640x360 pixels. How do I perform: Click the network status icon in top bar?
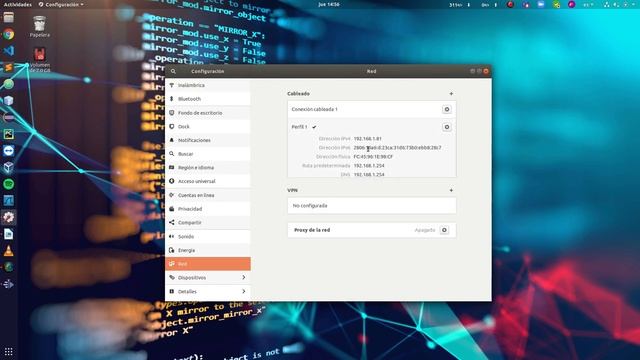click(607, 4)
